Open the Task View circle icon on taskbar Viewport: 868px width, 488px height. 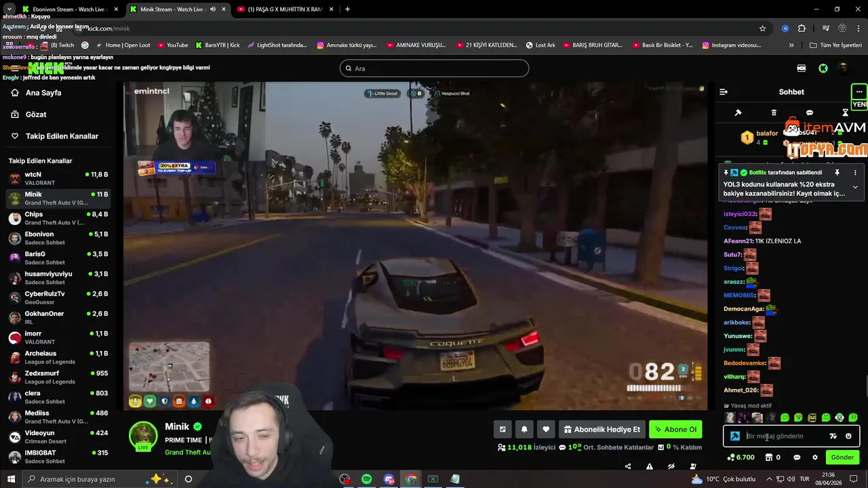pyautogui.click(x=189, y=479)
